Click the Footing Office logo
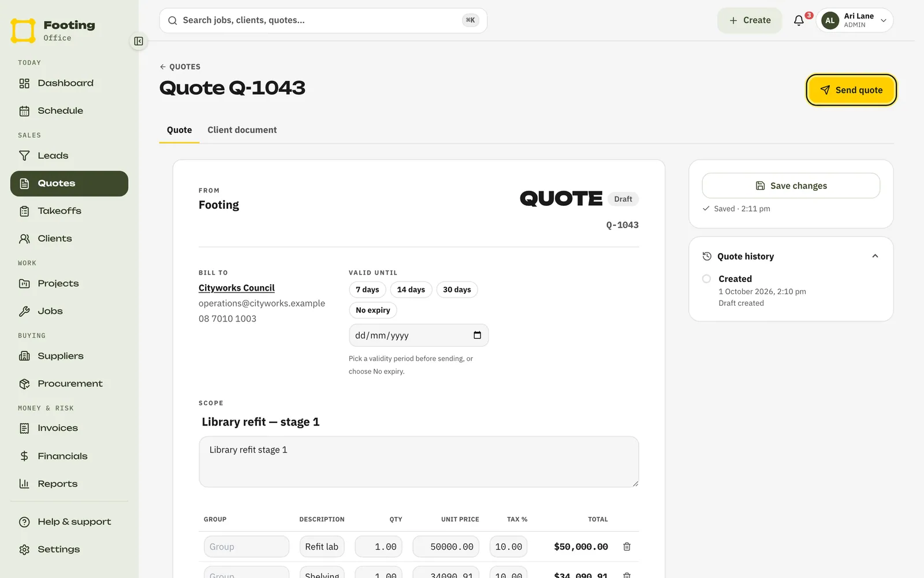The height and width of the screenshot is (578, 924). coord(53,30)
